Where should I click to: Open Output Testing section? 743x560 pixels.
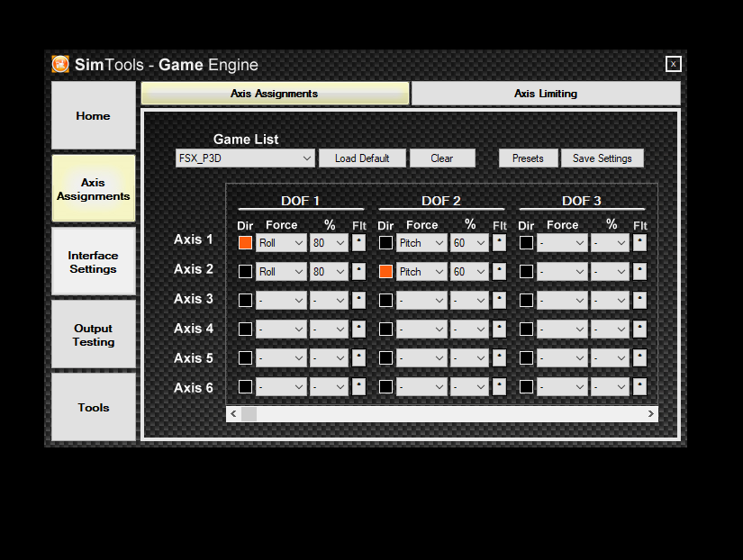tap(94, 335)
